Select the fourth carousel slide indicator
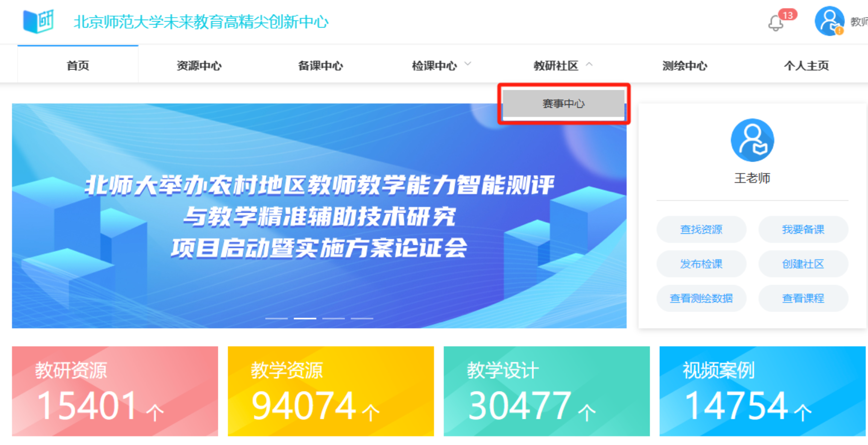The height and width of the screenshot is (445, 868). click(362, 318)
